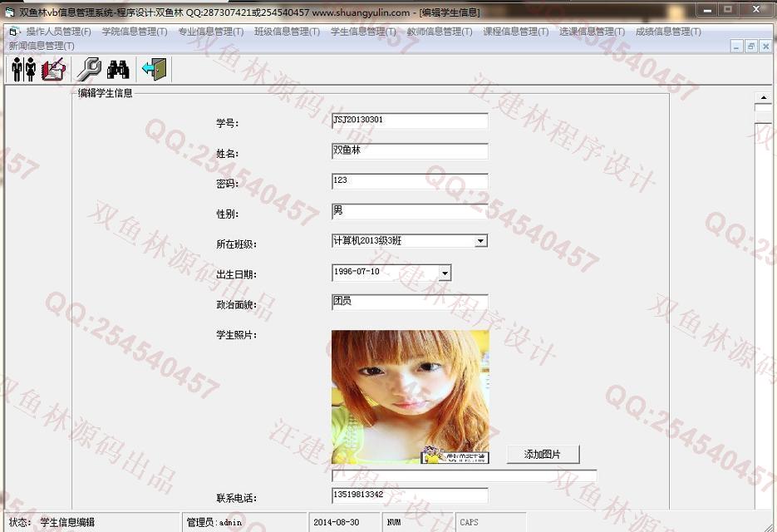Click the 性别 input field
The width and height of the screenshot is (777, 532).
pyautogui.click(x=410, y=212)
